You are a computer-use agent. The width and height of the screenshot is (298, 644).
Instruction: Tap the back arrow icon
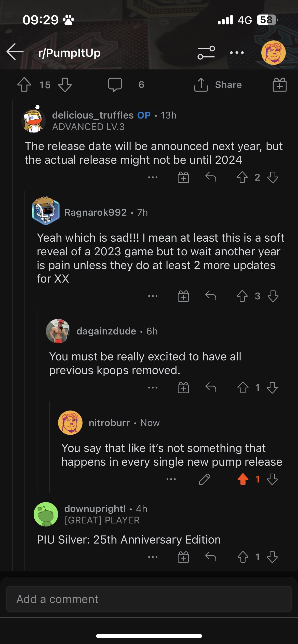pyautogui.click(x=15, y=52)
